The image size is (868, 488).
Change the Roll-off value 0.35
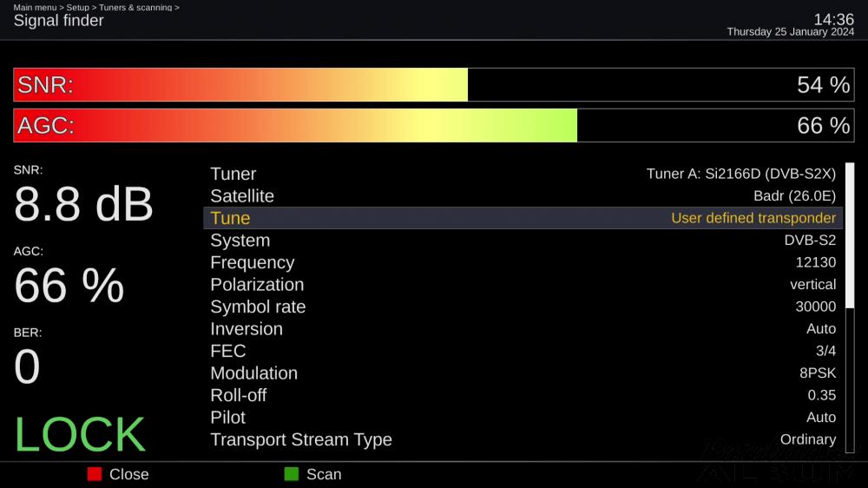(x=821, y=395)
